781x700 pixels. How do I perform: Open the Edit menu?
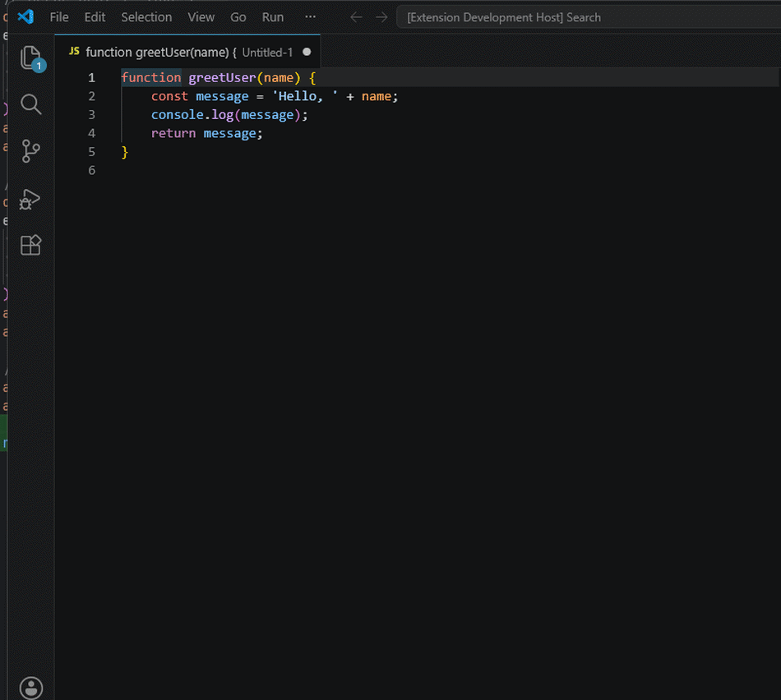pyautogui.click(x=95, y=17)
